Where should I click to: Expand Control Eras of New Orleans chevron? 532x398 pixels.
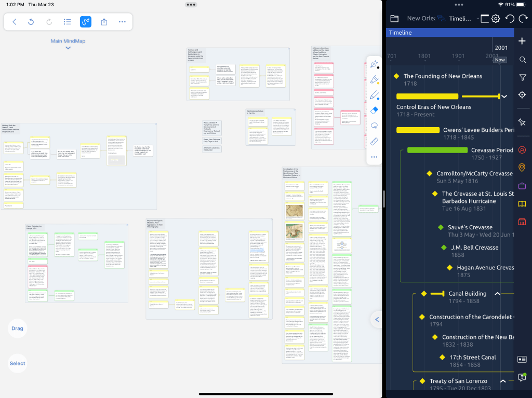[x=503, y=97]
